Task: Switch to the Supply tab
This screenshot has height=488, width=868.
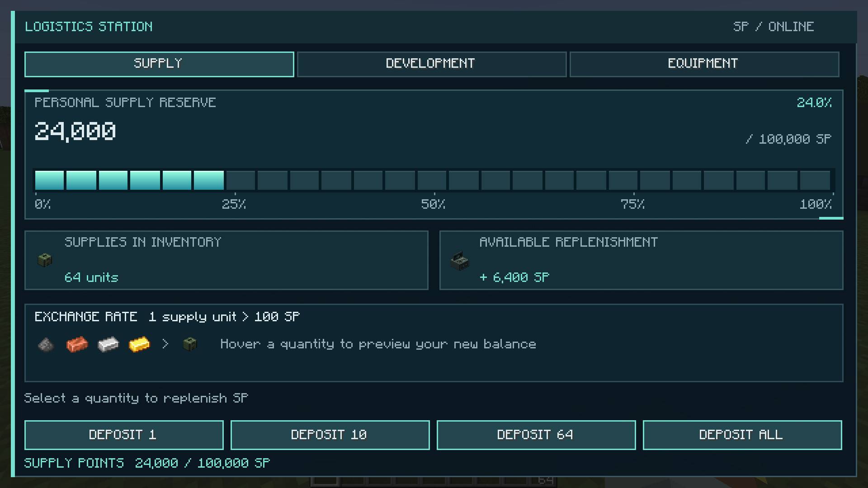Action: pos(159,64)
